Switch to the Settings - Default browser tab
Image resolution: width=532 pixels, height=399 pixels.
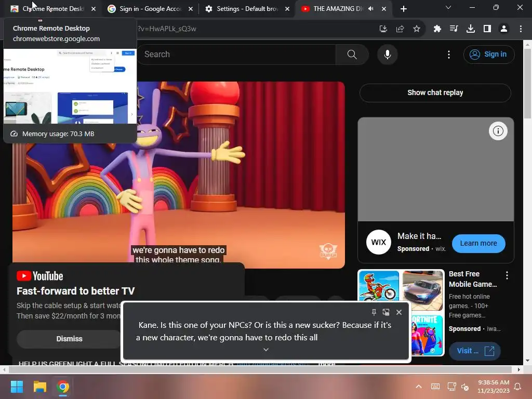(247, 9)
